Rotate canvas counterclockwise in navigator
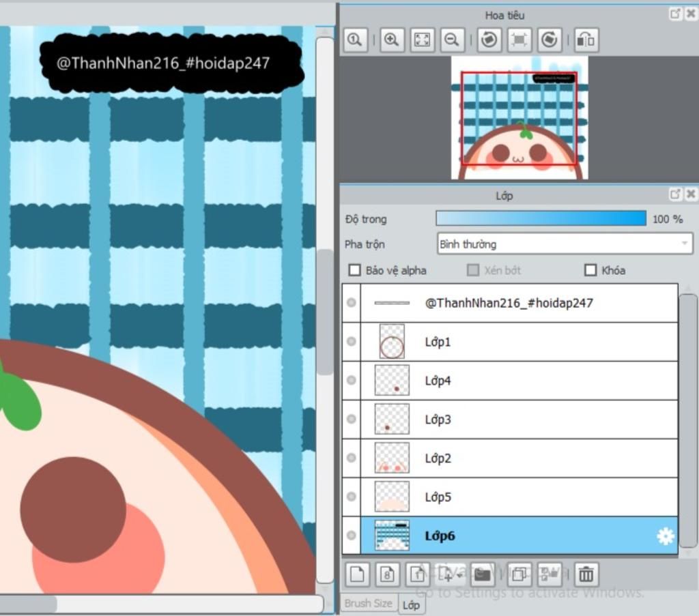This screenshot has width=699, height=616. coord(489,40)
